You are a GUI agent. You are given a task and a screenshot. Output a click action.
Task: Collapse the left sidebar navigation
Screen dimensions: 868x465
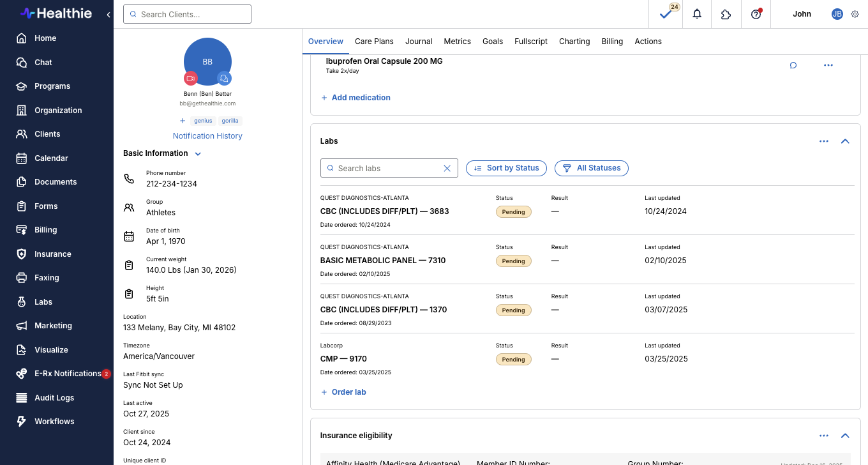[108, 14]
